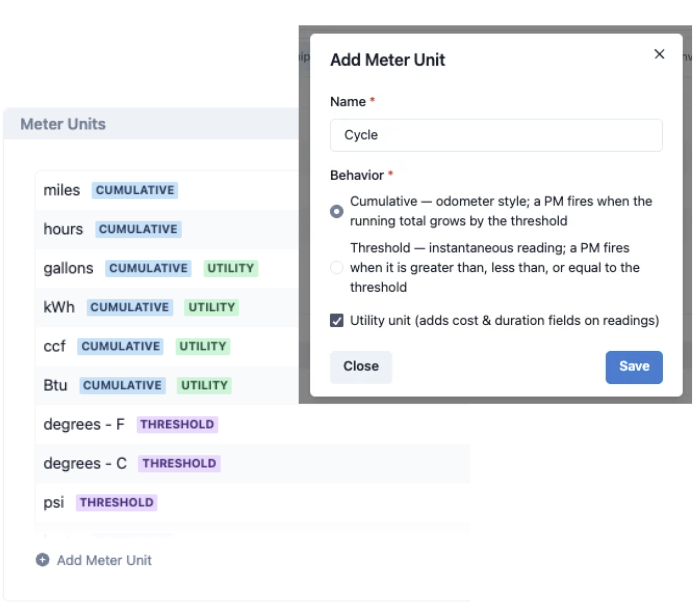Click the UTILITY badge in gallons row
This screenshot has height=607, width=696.
pyautogui.click(x=231, y=268)
